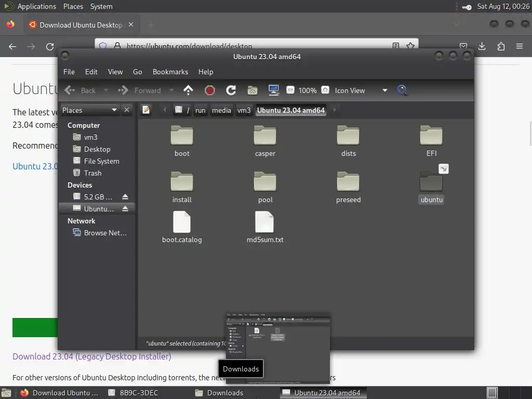
Task: Open the Help menu
Action: [206, 72]
